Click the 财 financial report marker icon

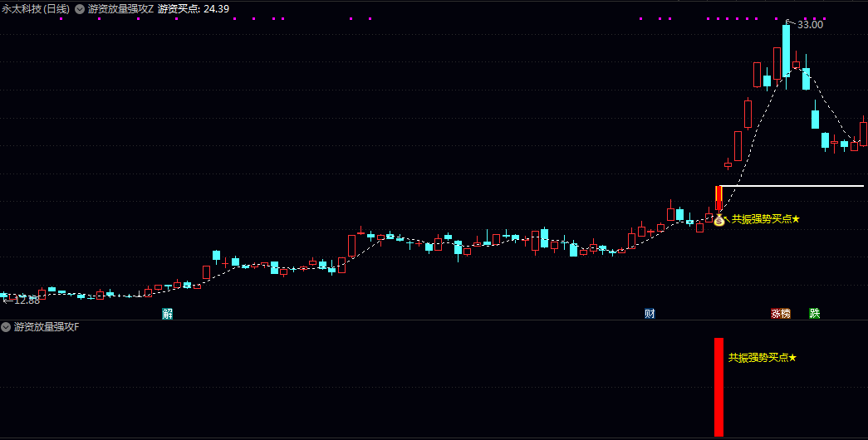click(650, 314)
